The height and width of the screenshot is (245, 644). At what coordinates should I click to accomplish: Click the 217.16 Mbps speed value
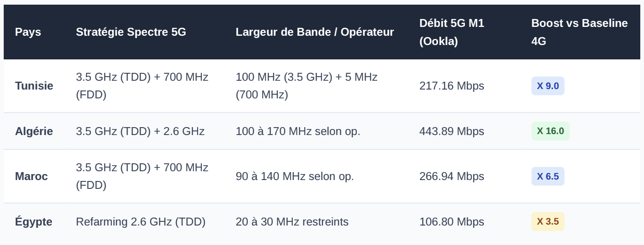tap(451, 86)
